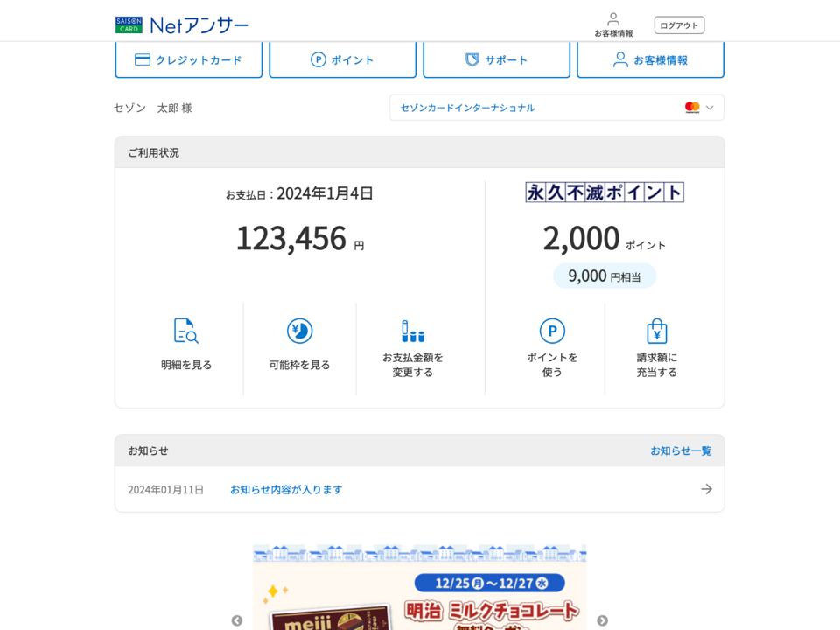This screenshot has height=630, width=840.
Task: Open the お知らせ内容が入ります notice link
Action: click(x=286, y=489)
